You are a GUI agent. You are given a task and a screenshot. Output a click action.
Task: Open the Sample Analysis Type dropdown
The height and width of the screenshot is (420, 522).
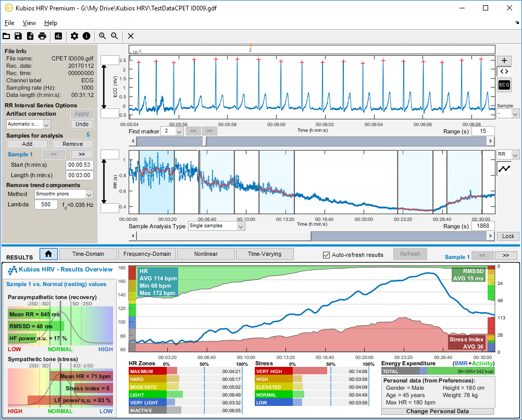point(240,226)
